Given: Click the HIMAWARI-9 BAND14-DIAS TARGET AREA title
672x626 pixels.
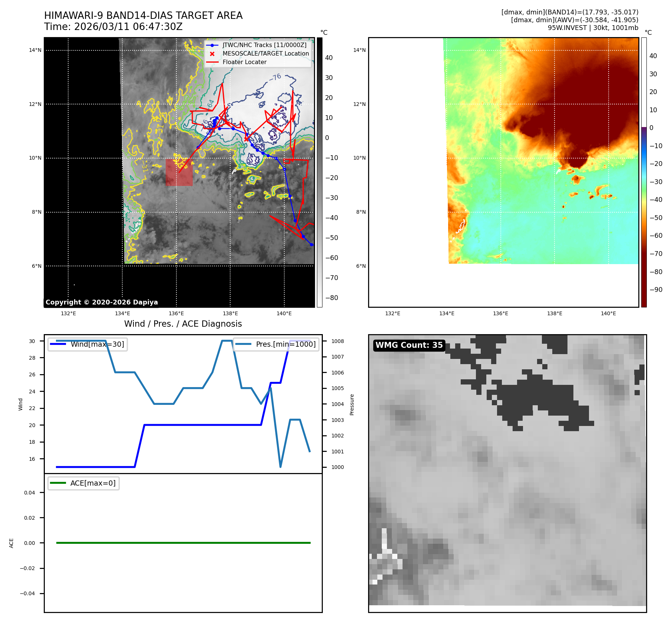Looking at the screenshot, I should pyautogui.click(x=143, y=16).
